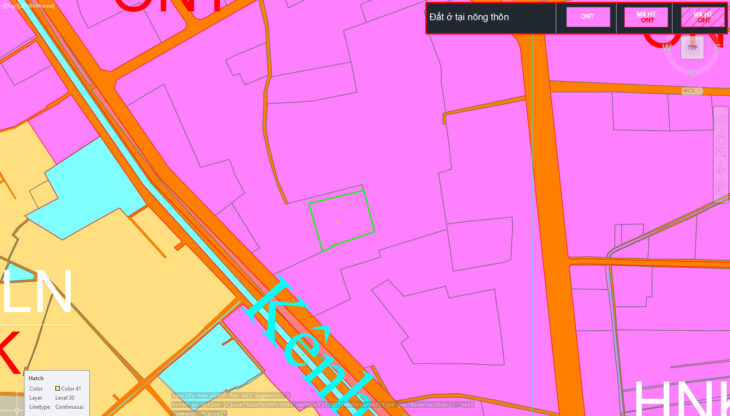Image resolution: width=730 pixels, height=416 pixels.
Task: Click the navigation bar on the right edge
Action: pyautogui.click(x=720, y=150)
